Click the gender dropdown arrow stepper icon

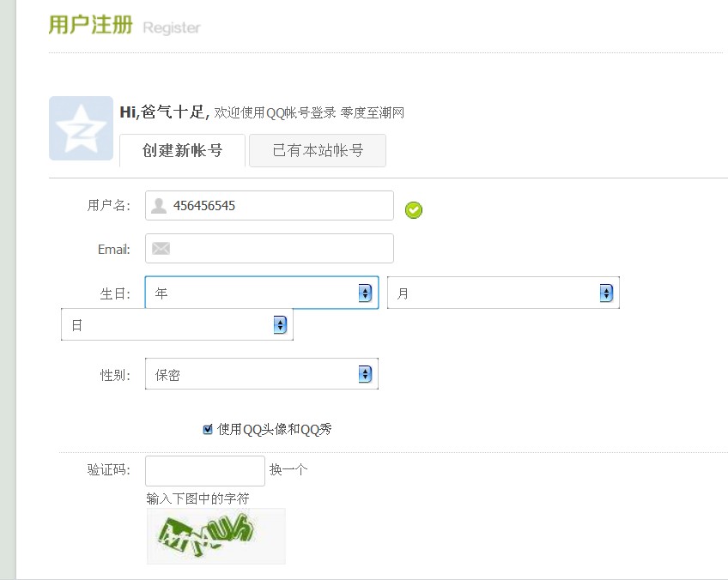click(365, 374)
